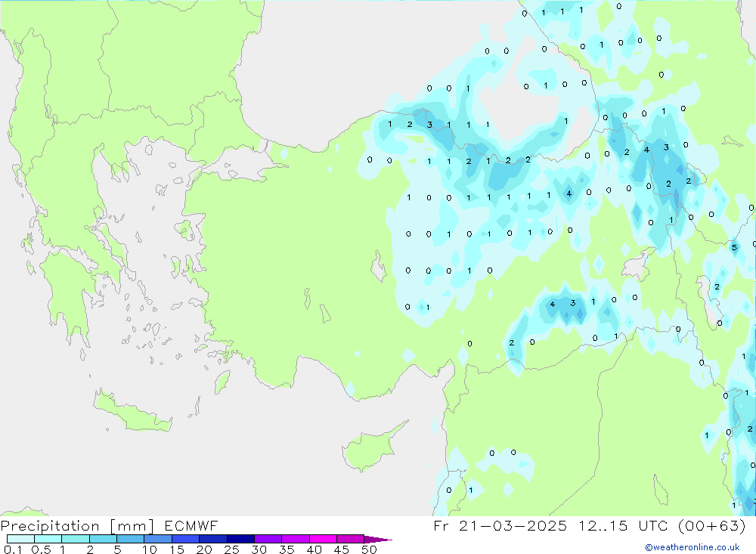
Task: Click the 'Precipitation' title word
Action: pyautogui.click(x=50, y=526)
